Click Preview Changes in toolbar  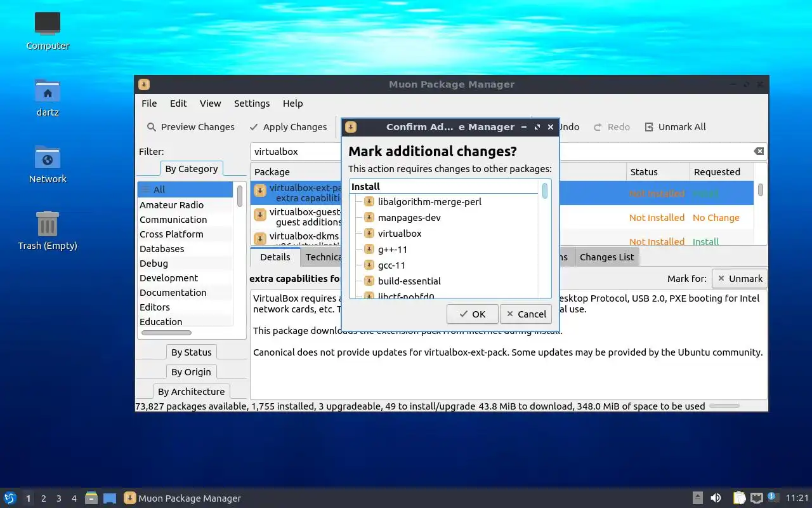point(190,127)
